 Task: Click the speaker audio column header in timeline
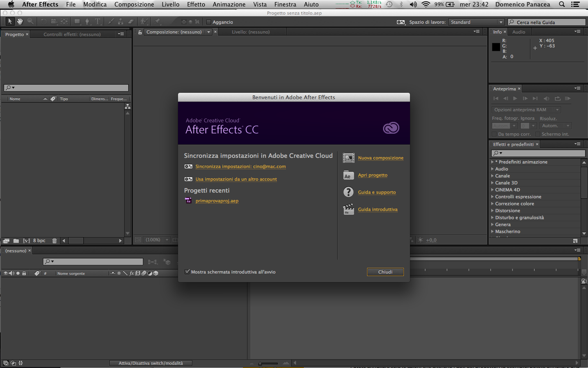tap(11, 273)
